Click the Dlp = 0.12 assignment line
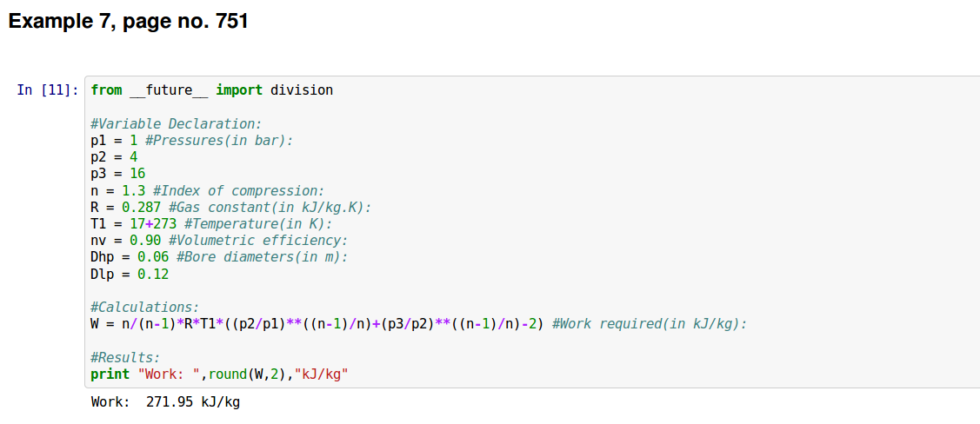Viewport: 980px width, 424px height. (x=130, y=274)
